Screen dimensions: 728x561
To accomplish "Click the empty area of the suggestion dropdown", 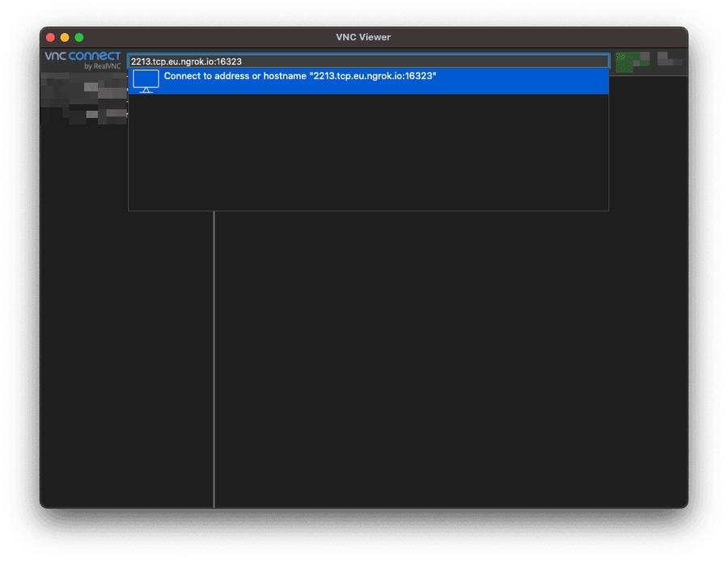I will click(367, 154).
